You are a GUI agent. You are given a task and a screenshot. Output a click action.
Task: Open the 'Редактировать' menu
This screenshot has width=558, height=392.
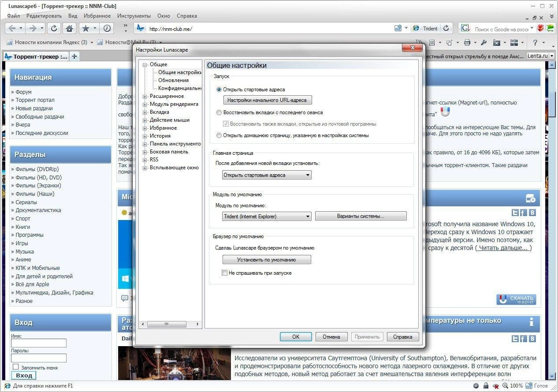(x=44, y=15)
